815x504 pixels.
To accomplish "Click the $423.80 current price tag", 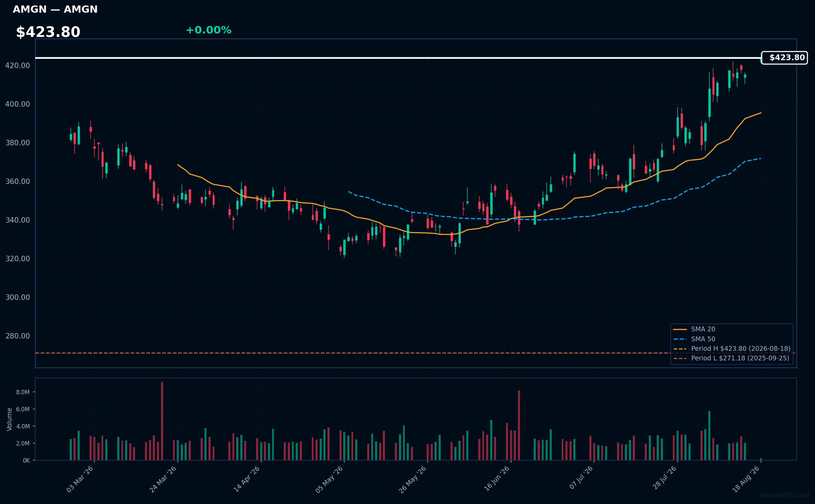I will (785, 57).
